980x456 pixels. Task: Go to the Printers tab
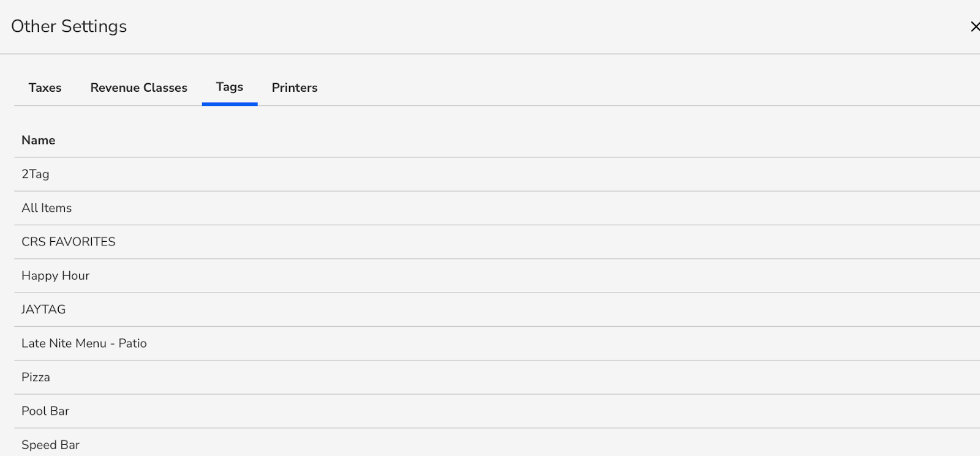[295, 88]
